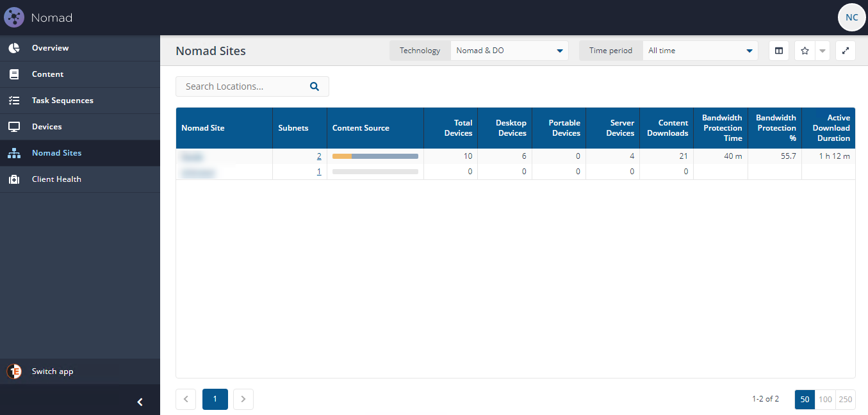
Task: Collapse the sidebar with the left chevron
Action: point(140,402)
